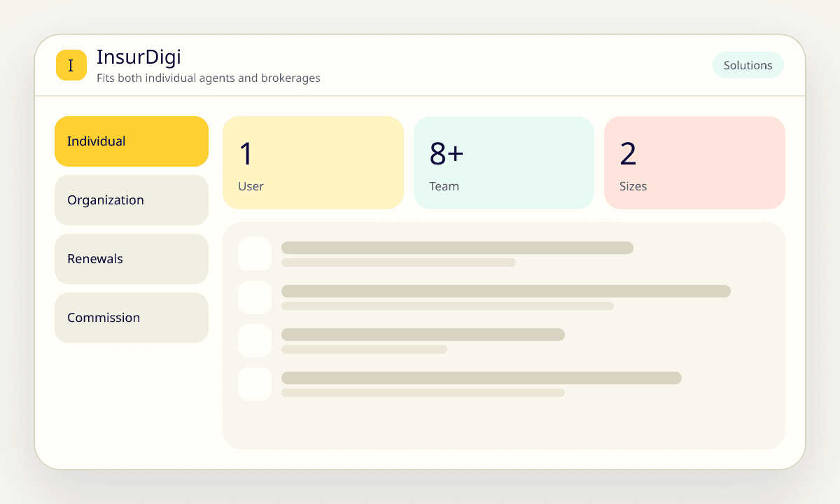This screenshot has width=840, height=504.
Task: Click the 8+ Team stat card
Action: pos(504,162)
